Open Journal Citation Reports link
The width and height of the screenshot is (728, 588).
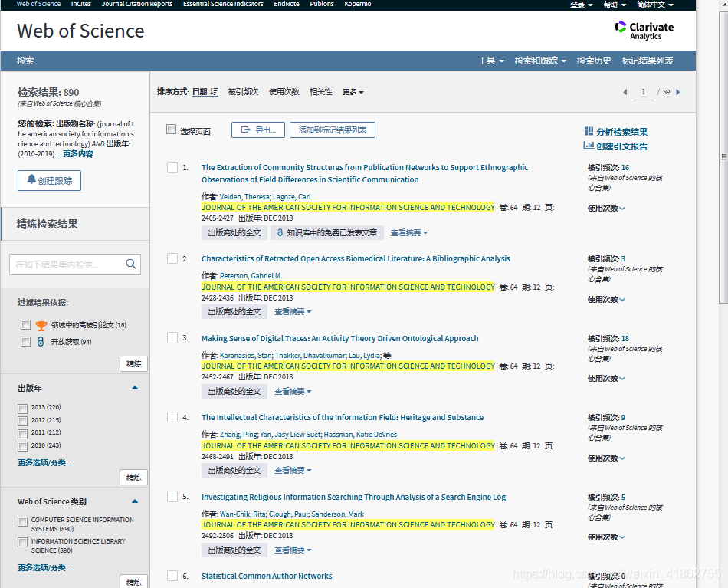[137, 4]
